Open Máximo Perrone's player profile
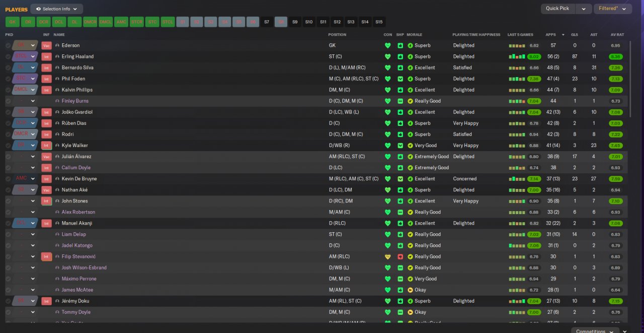The width and height of the screenshot is (644, 333). pos(79,279)
